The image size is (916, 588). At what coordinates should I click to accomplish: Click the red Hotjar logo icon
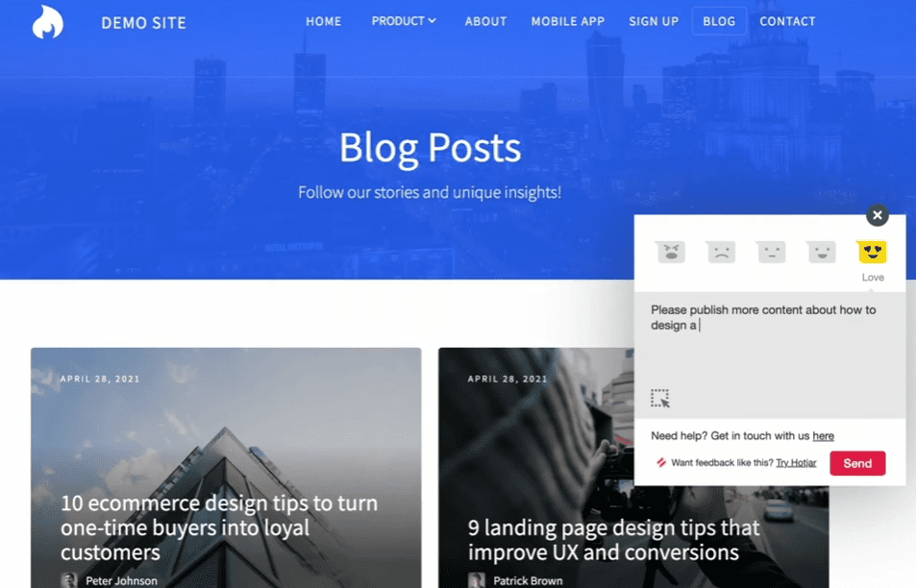(x=661, y=462)
